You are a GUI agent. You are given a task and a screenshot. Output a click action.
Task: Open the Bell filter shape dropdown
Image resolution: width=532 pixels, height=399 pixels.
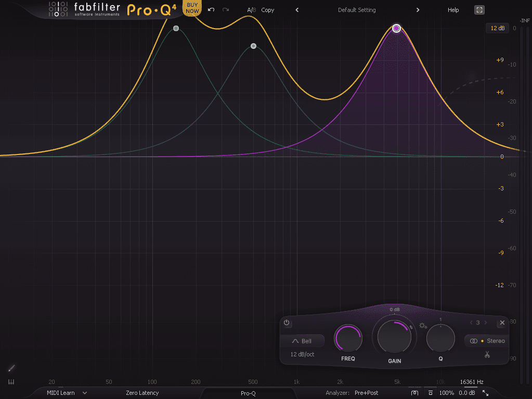[x=302, y=341]
